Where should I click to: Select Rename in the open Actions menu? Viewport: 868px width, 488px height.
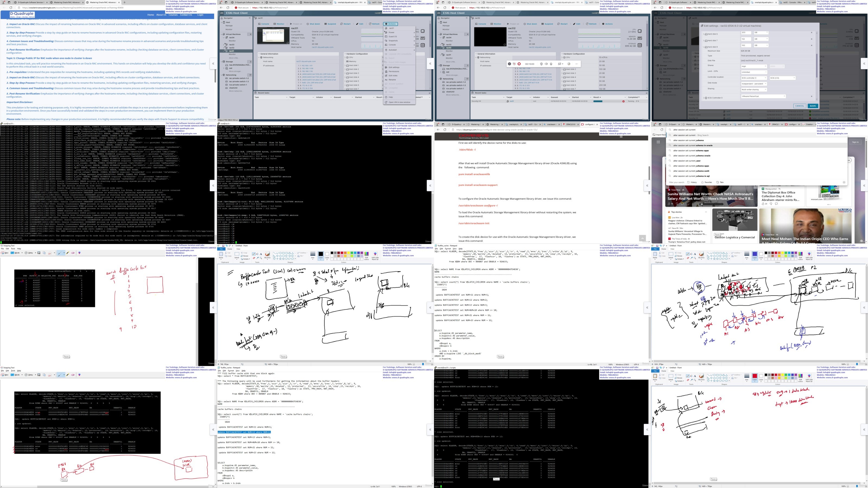click(399, 80)
